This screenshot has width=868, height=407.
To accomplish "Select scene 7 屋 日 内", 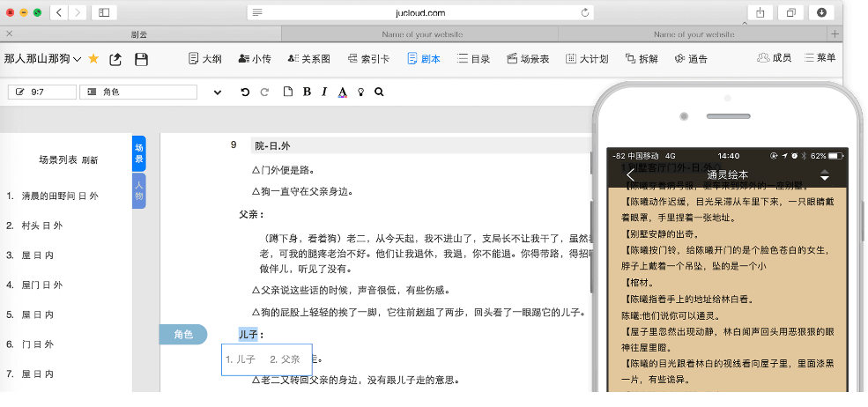I will click(x=30, y=374).
